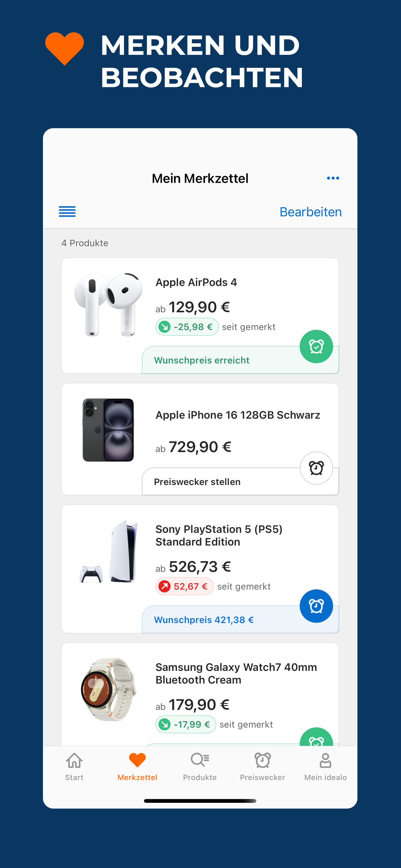Tap the -25,98 € price drop badge

coord(187,327)
